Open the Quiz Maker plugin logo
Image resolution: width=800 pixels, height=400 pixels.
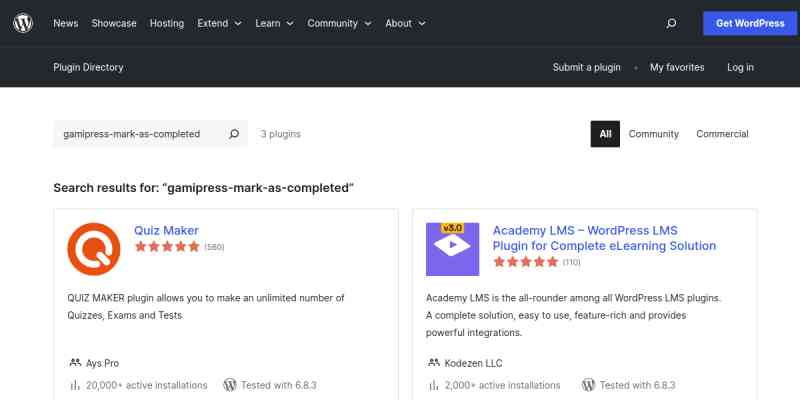click(x=94, y=249)
